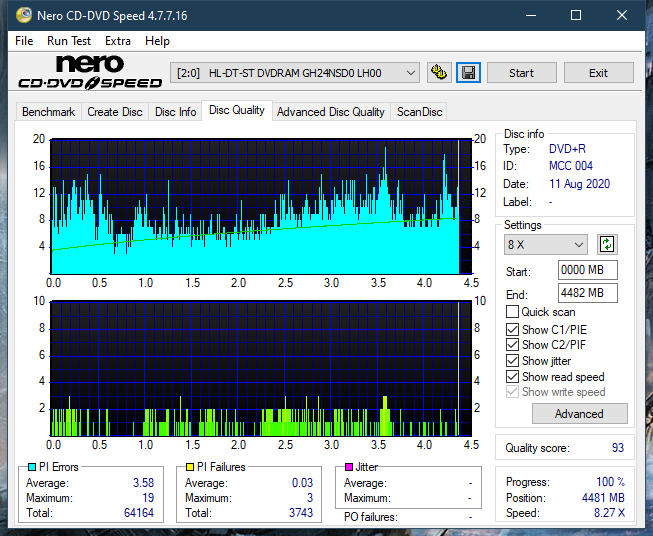This screenshot has width=653, height=536.
Task: Click the magenta Jitter legend swatch
Action: 349,467
